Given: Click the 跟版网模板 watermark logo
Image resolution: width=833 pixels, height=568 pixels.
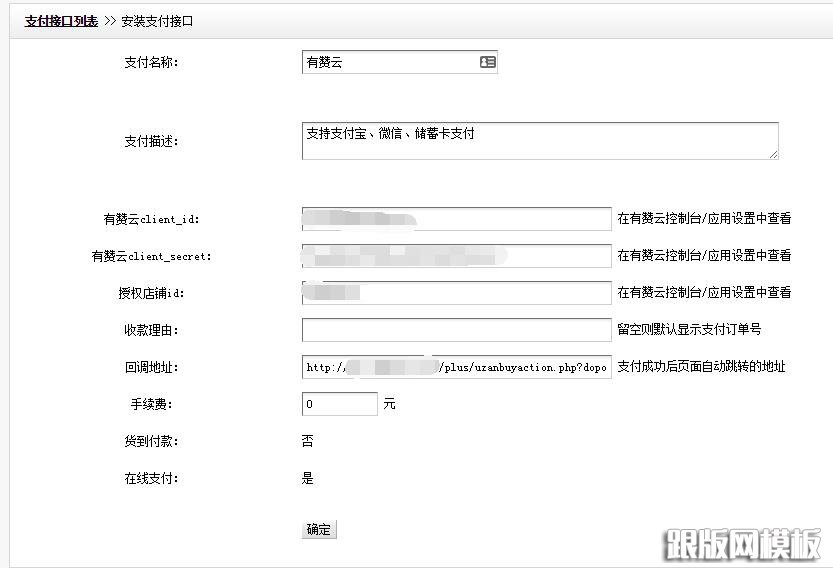Looking at the screenshot, I should coord(742,543).
